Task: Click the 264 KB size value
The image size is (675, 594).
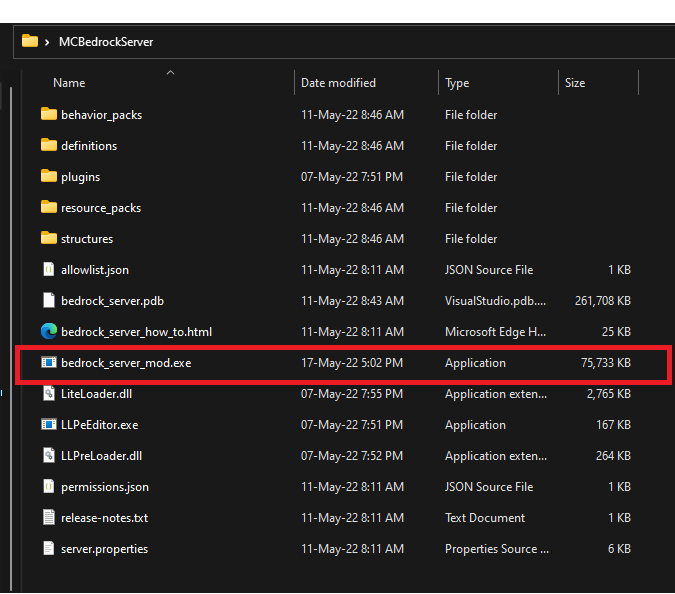Action: point(613,456)
